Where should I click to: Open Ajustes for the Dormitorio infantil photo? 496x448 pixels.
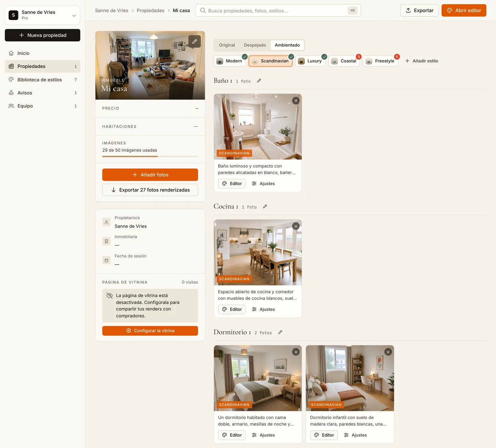click(355, 435)
